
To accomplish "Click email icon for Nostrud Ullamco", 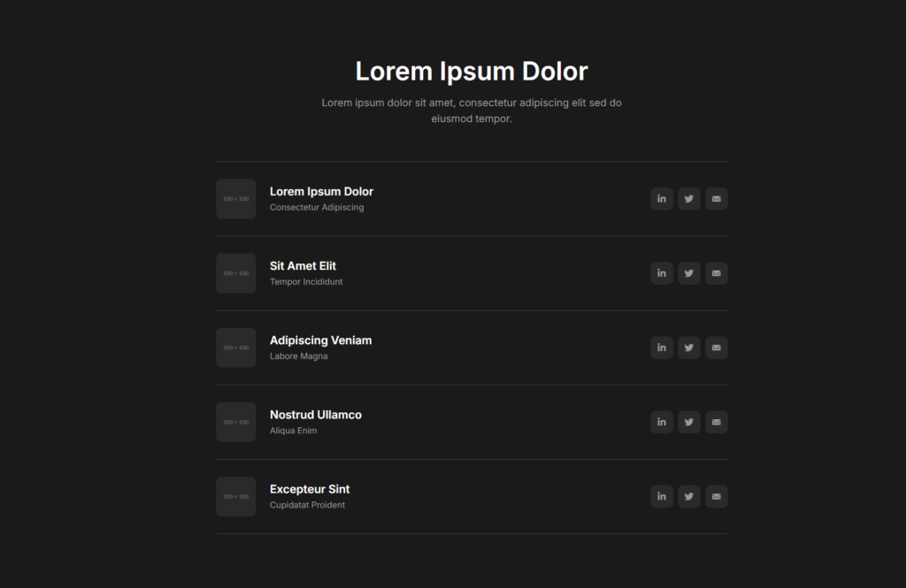I will click(x=717, y=423).
